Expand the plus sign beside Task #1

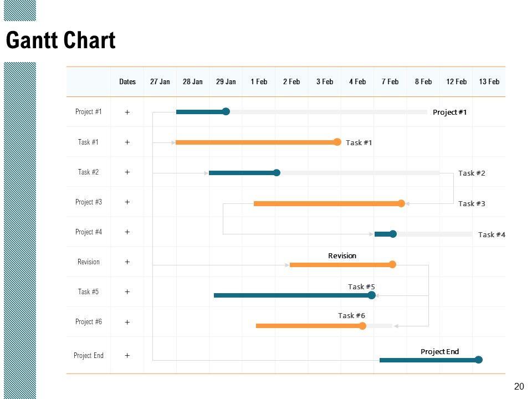127,142
